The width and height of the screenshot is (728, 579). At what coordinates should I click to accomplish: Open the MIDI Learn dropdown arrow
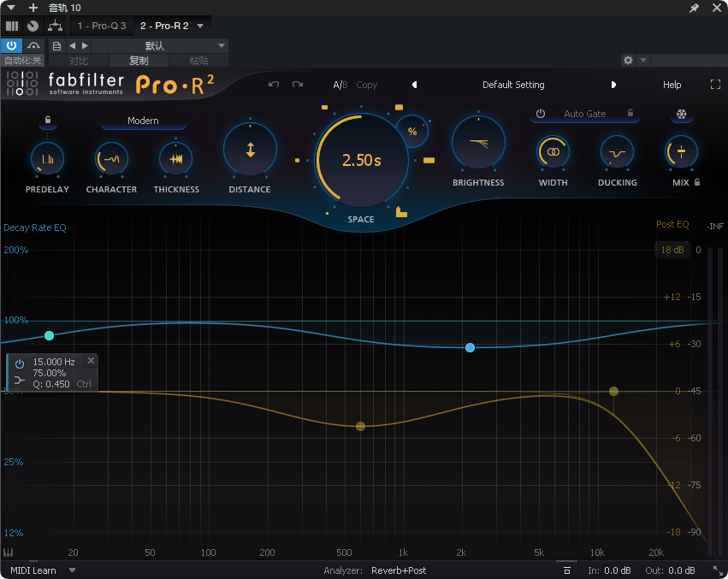click(72, 570)
